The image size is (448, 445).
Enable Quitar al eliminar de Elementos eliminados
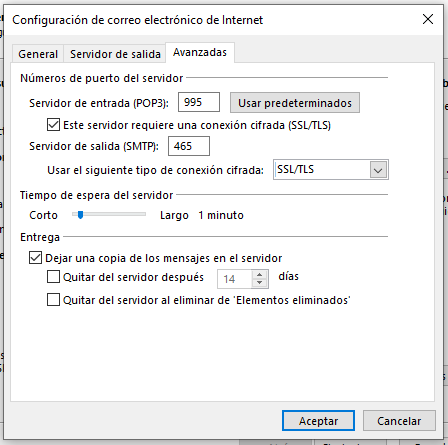tap(53, 300)
